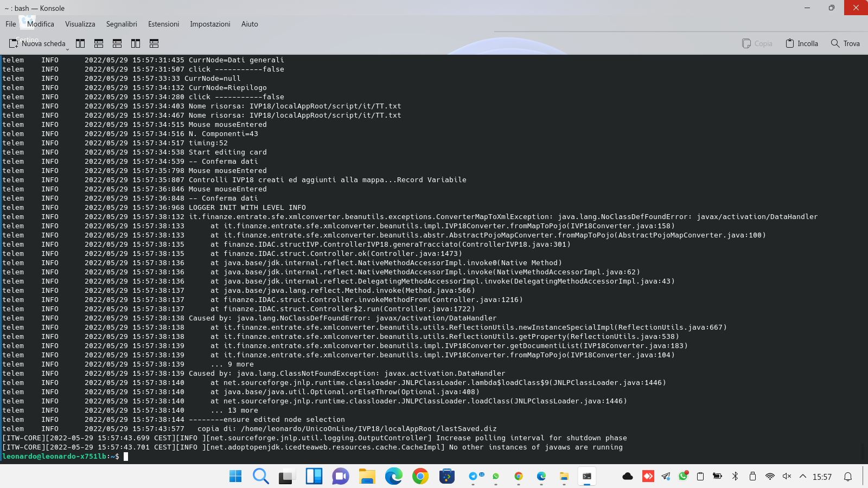
Task: Open the Wi-Fi network tray icon
Action: (x=770, y=477)
